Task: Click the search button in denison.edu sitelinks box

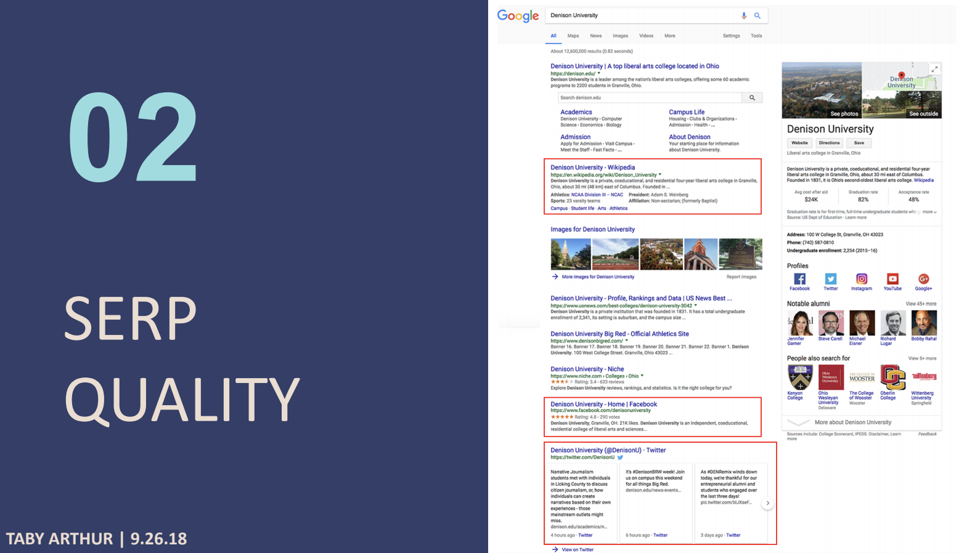Action: [752, 98]
